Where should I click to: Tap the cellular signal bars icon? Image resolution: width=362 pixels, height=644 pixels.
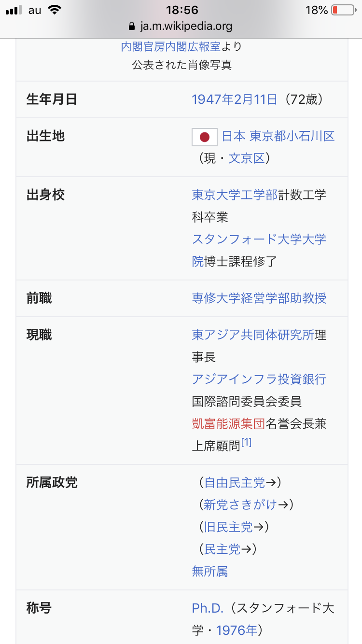(x=14, y=10)
